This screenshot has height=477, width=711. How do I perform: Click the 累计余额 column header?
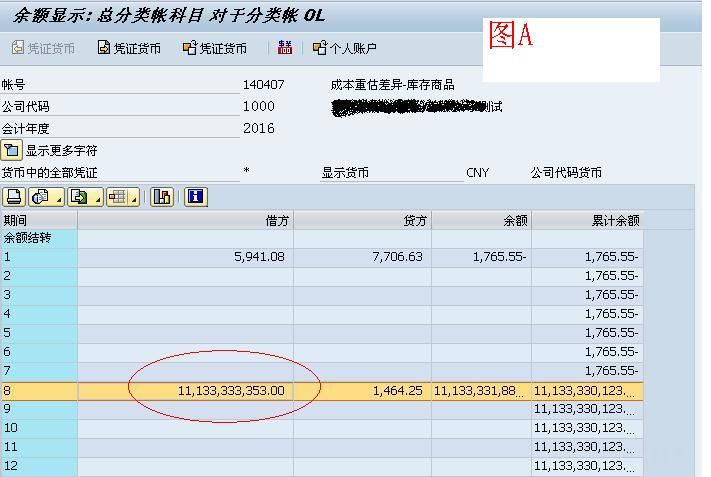[587, 220]
